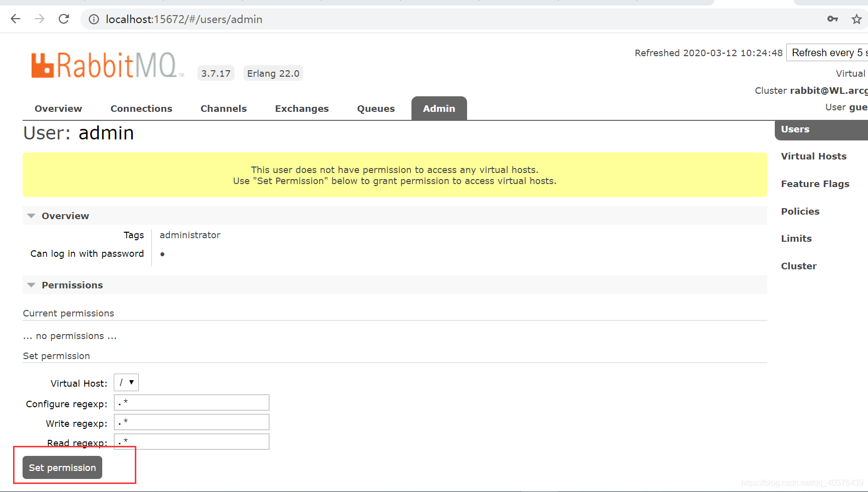
Task: Click the administrator tag value
Action: pyautogui.click(x=190, y=235)
